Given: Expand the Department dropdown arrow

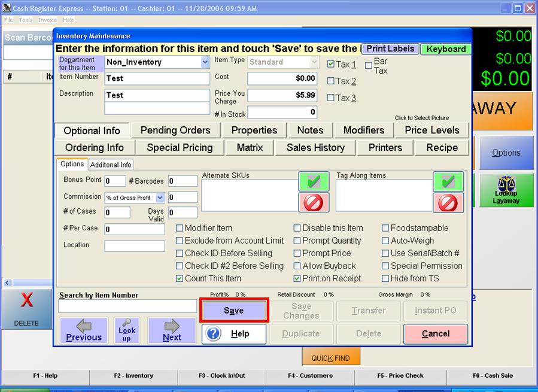Looking at the screenshot, I should pyautogui.click(x=205, y=62).
